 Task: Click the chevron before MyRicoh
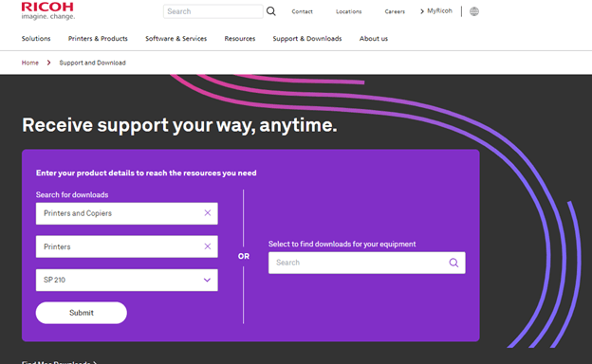(422, 11)
